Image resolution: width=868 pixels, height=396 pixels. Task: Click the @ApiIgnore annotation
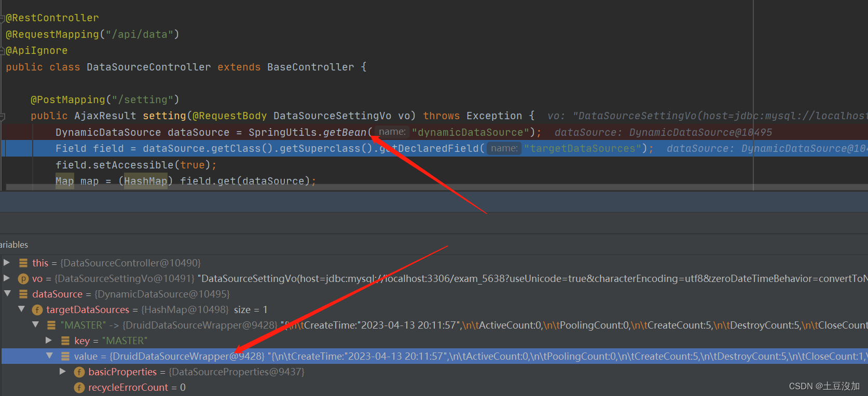[37, 50]
